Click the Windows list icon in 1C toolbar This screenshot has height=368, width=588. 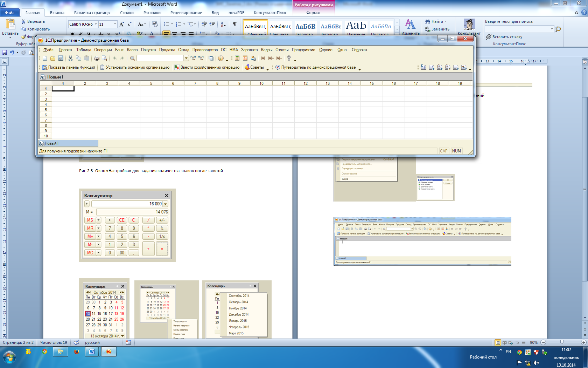(211, 58)
